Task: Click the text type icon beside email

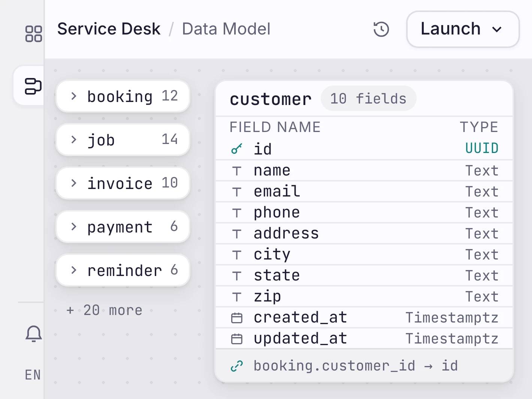Action: tap(237, 192)
